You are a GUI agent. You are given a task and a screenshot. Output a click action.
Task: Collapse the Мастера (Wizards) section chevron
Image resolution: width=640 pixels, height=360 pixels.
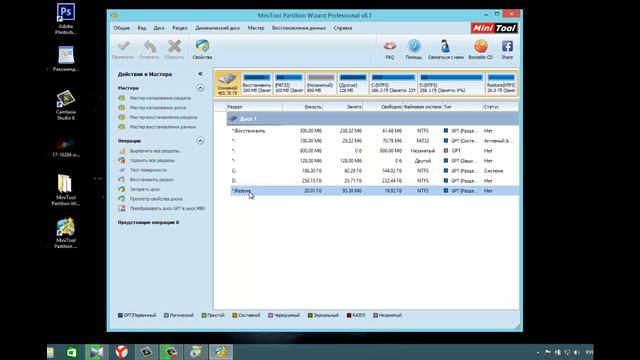[x=200, y=88]
